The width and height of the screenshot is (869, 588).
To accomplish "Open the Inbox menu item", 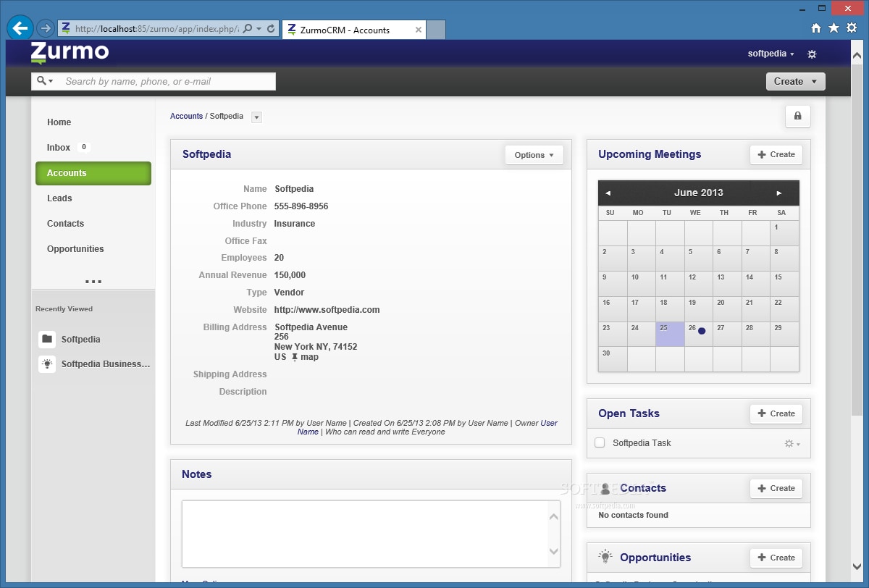I will click(x=93, y=148).
